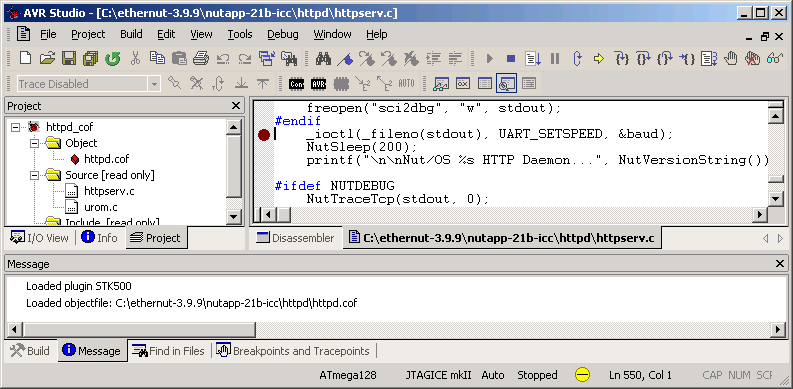Open the Build menu
Screen dimensions: 793x389
(x=131, y=34)
